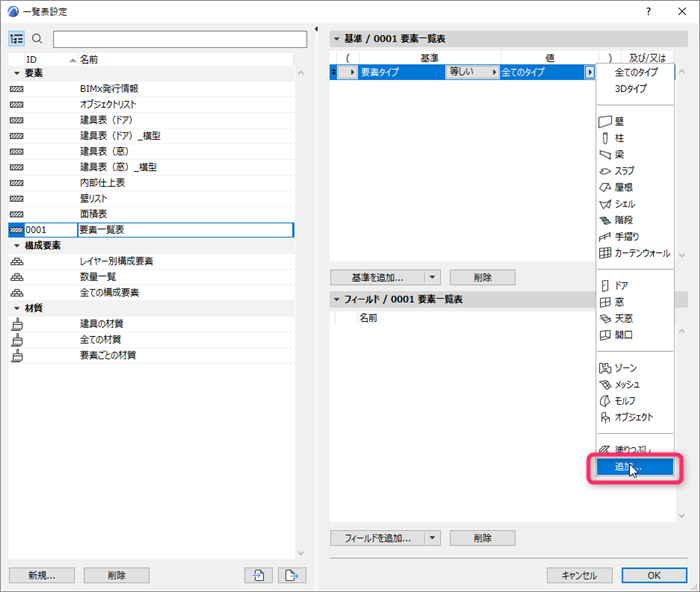Click the カーテンウォール icon in menu
The width and height of the screenshot is (700, 592).
coord(605,253)
